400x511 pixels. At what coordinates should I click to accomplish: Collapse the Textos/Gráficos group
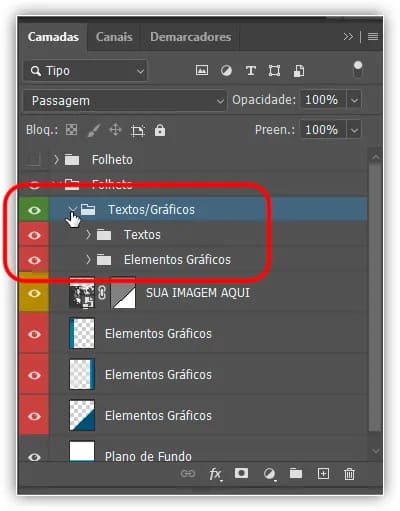pos(72,209)
